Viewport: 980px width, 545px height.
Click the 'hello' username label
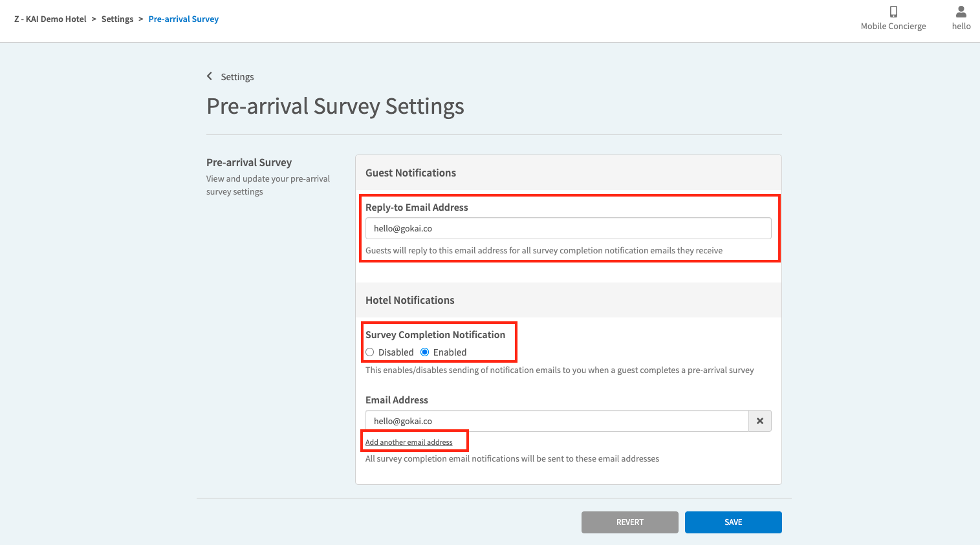coord(961,27)
